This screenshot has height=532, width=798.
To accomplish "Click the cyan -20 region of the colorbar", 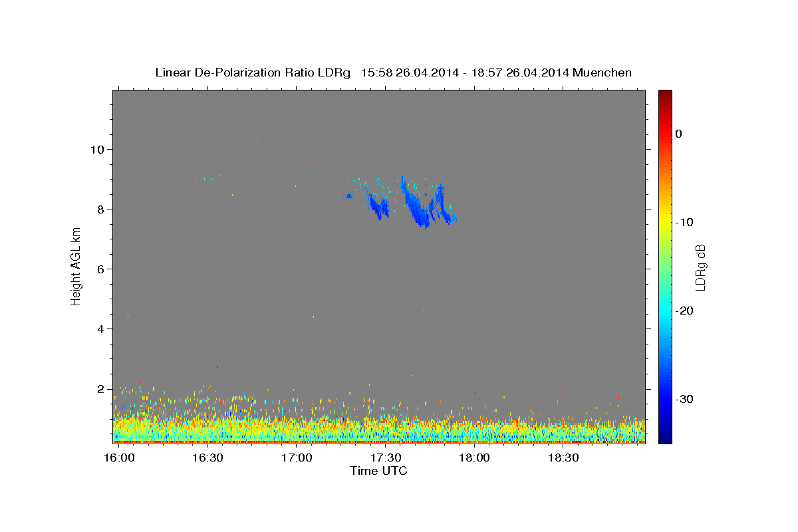I will (665, 311).
